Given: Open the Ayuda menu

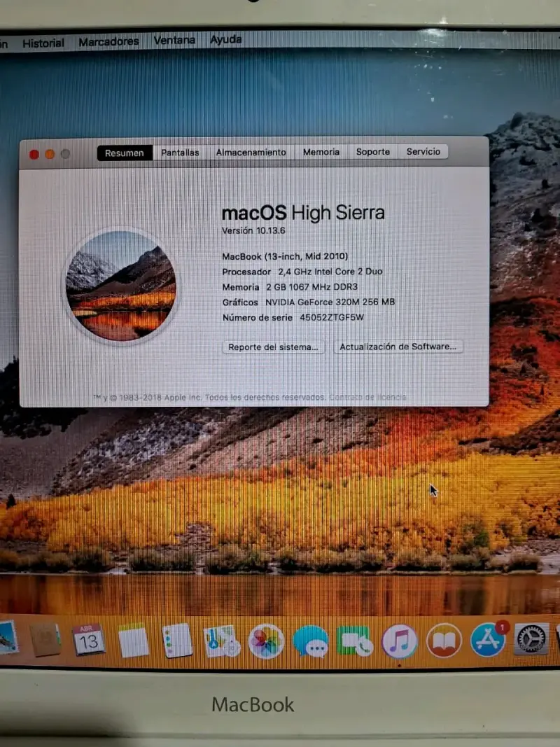Looking at the screenshot, I should [x=225, y=39].
